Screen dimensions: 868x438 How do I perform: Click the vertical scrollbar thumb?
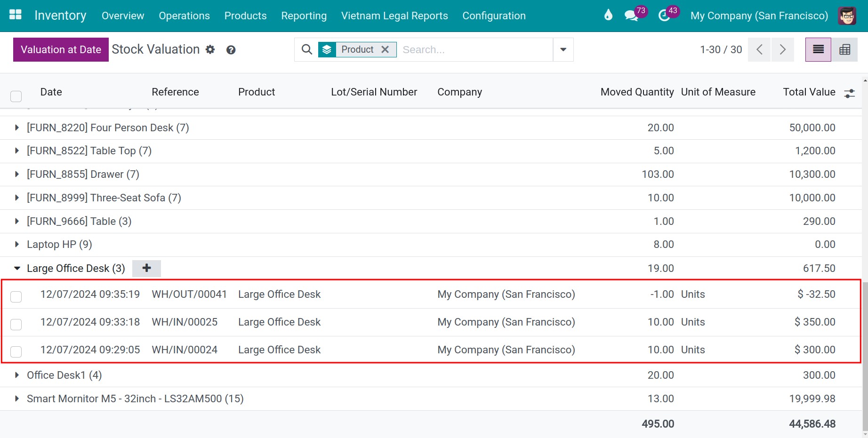(865, 355)
